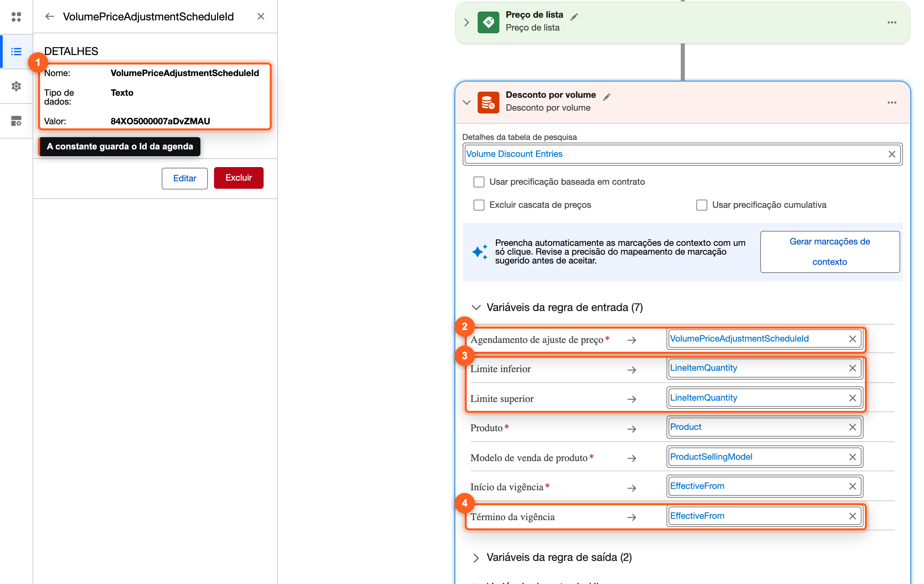
Task: Edit the Desconto por volume name pencil
Action: pos(607,97)
